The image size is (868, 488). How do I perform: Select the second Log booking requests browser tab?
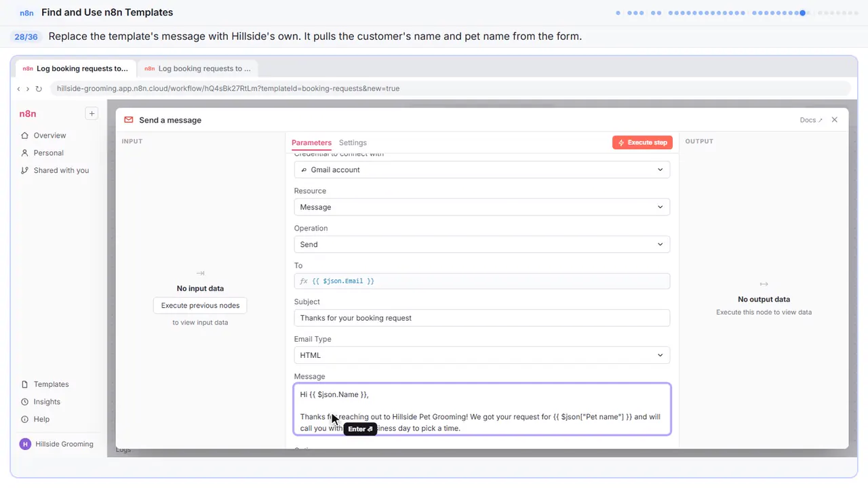click(197, 68)
